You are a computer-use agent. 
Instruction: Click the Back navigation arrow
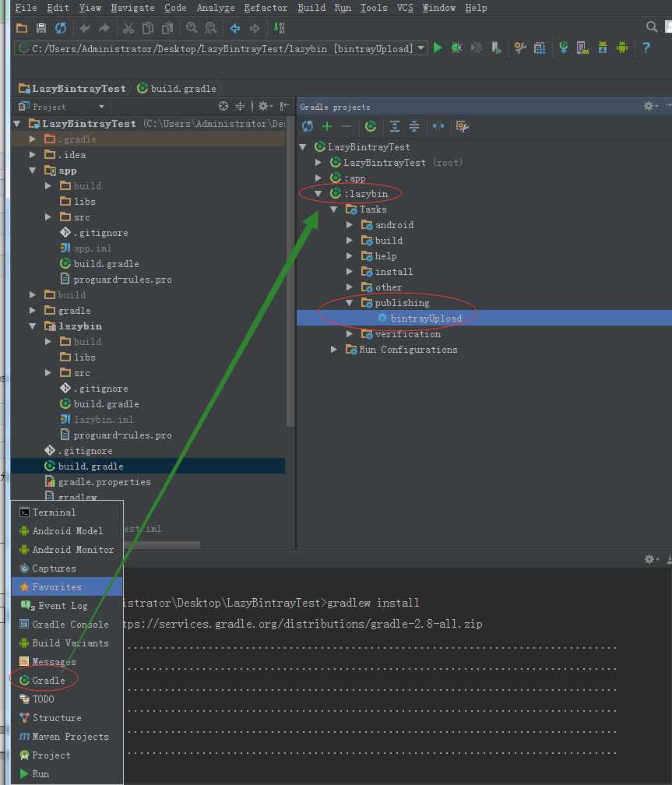(235, 28)
